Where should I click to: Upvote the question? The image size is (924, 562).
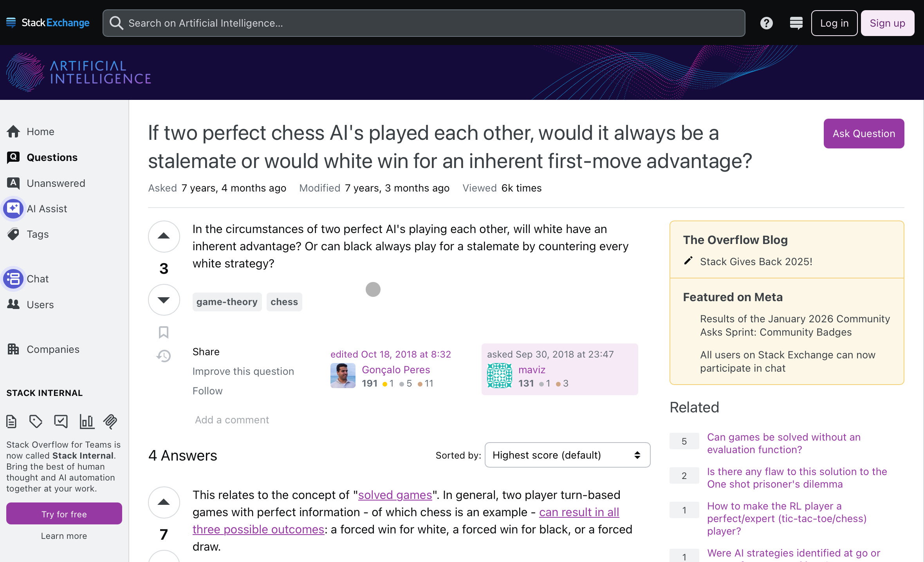(x=164, y=236)
